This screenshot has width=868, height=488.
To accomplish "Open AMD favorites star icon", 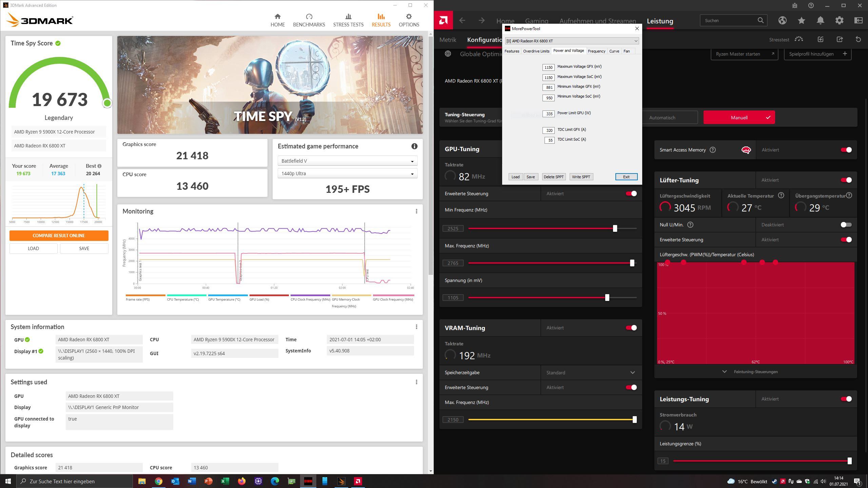I will click(x=801, y=21).
